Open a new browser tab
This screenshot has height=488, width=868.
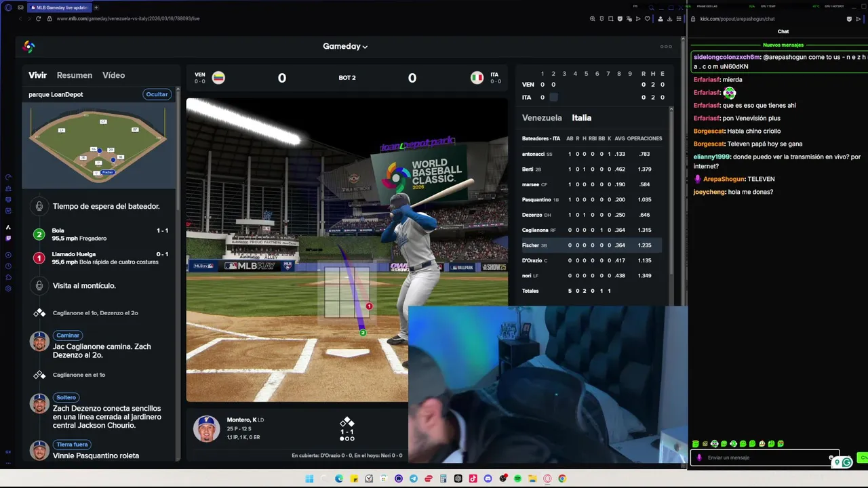coord(96,7)
